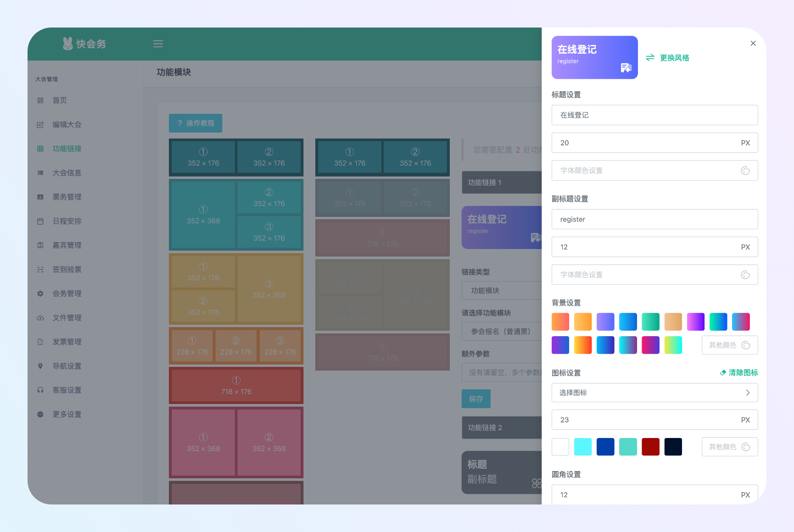Select 功能链接 sidebar item
The image size is (794, 532).
[67, 149]
